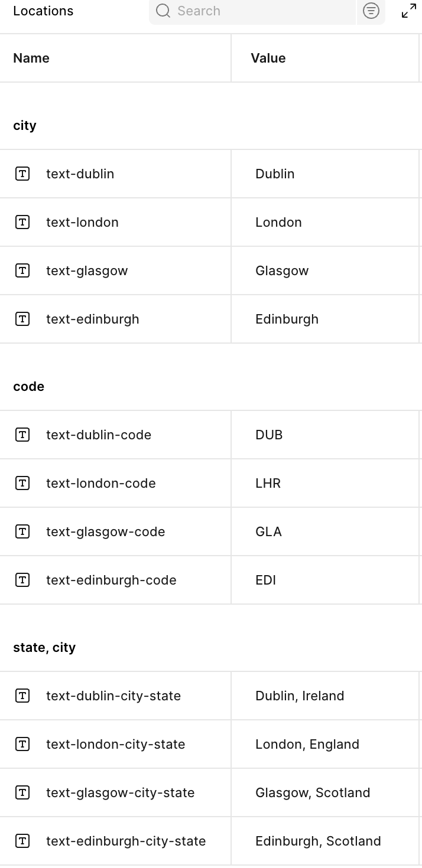Click the Glasgow, Scotland value cell

coord(313,793)
